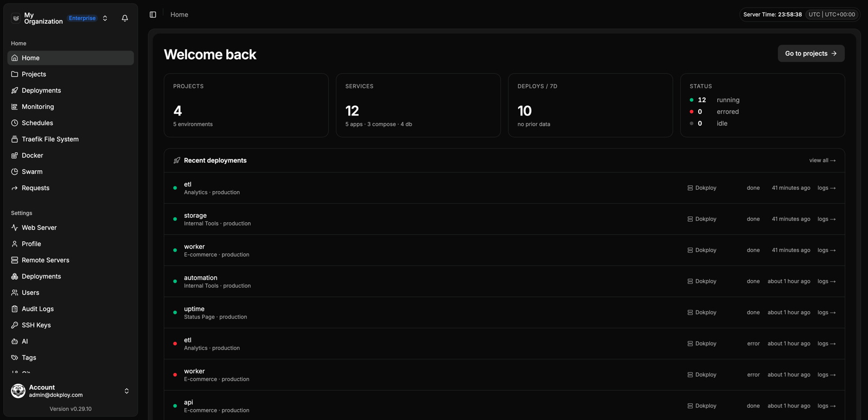Viewport: 868px width, 420px height.
Task: Open Profile settings in sidebar
Action: tap(71, 244)
